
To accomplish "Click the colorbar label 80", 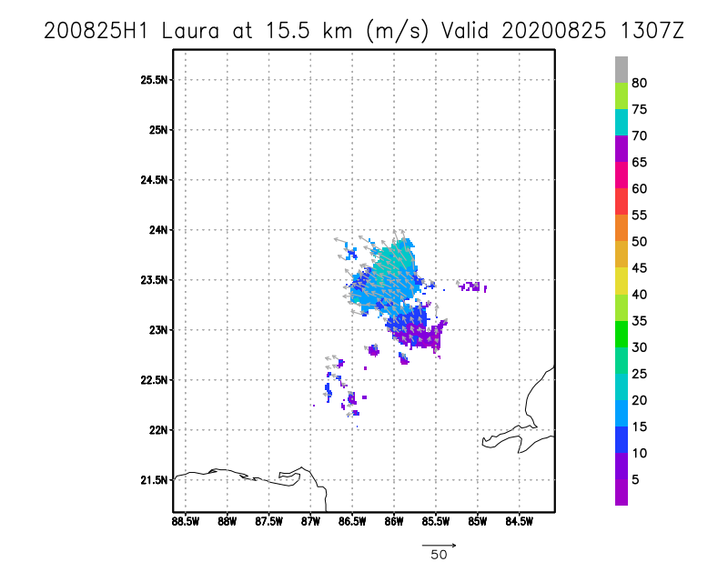I will (640, 83).
